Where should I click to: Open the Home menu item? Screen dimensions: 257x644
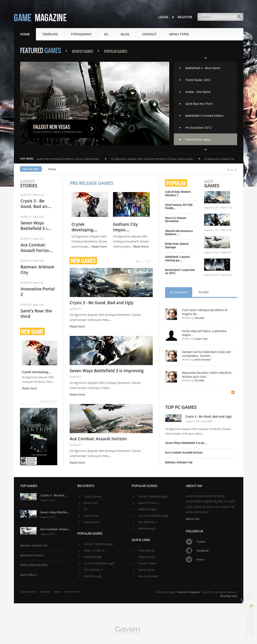(x=25, y=34)
